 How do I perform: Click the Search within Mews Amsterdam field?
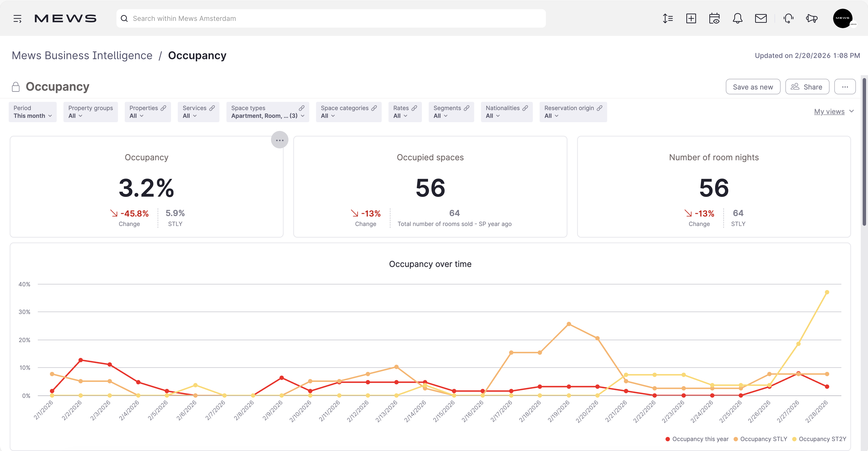[x=330, y=18]
